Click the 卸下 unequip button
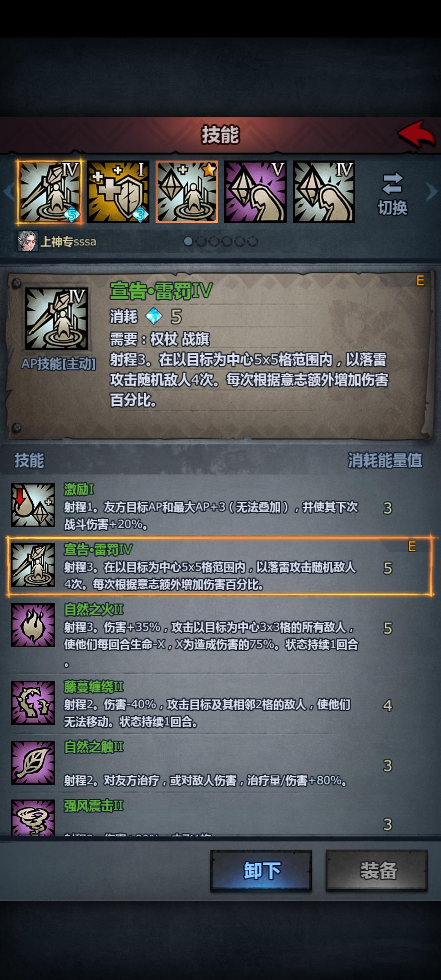The height and width of the screenshot is (980, 441). pyautogui.click(x=261, y=871)
